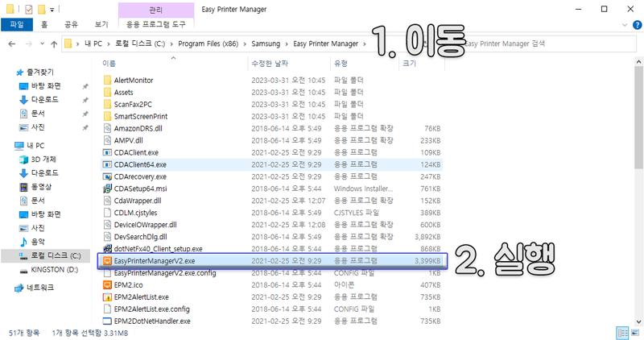
Task: Select the CDLM.cjstyles file icon
Action: 107,213
